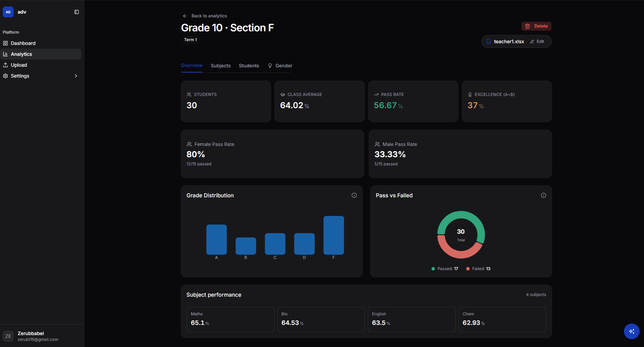Open Grade Distribution info icon
Viewport: 644px width, 347px height.
pos(354,195)
